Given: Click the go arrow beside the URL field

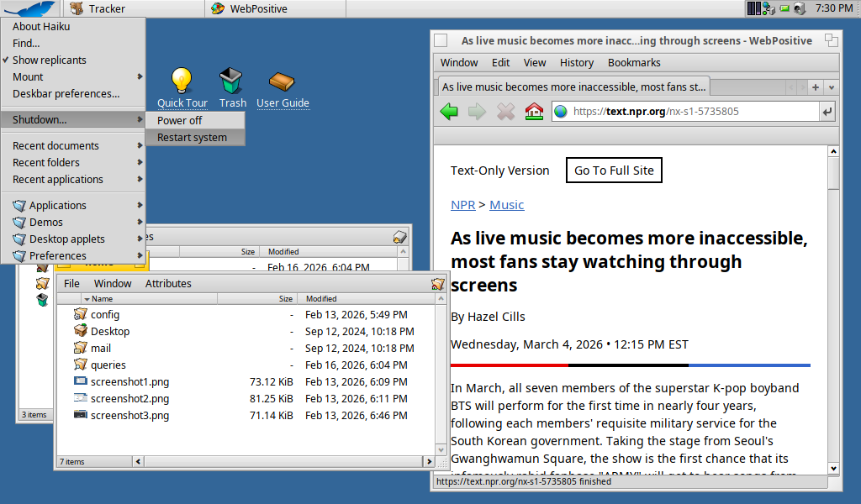Looking at the screenshot, I should (827, 112).
